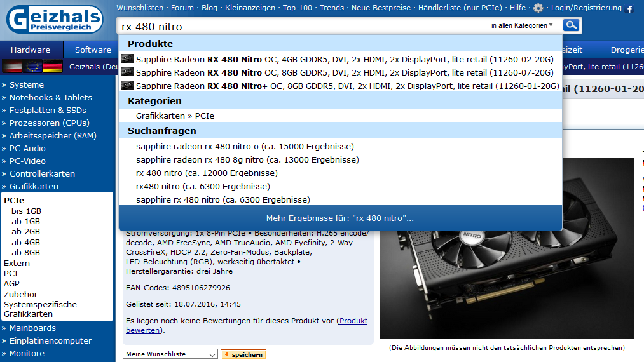Image resolution: width=644 pixels, height=362 pixels.
Task: Click thumbnail of RX 480 Nitro 4GB suggestion
Action: (x=127, y=59)
